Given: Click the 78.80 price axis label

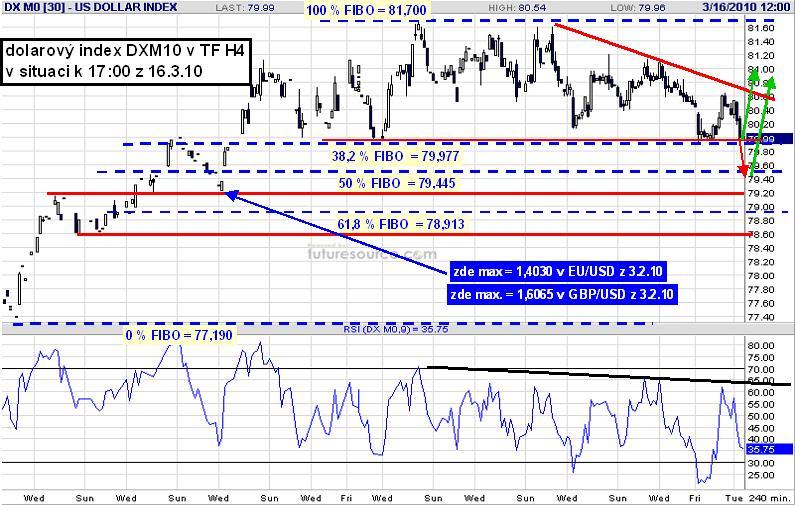Looking at the screenshot, I should point(761,221).
